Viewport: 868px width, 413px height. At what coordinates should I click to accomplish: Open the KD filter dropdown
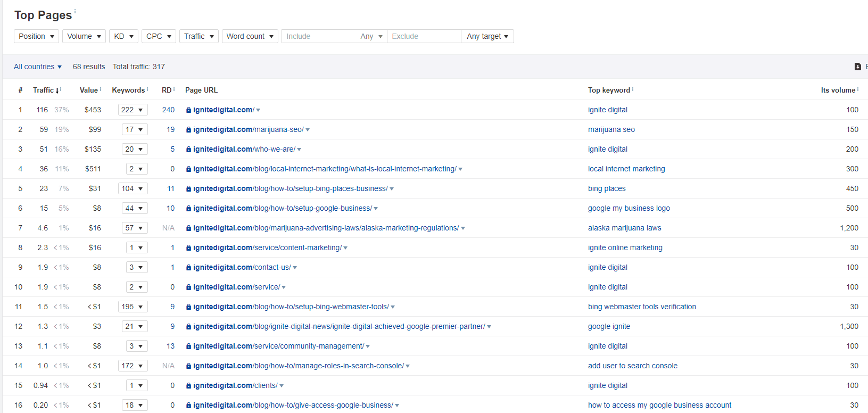(123, 36)
